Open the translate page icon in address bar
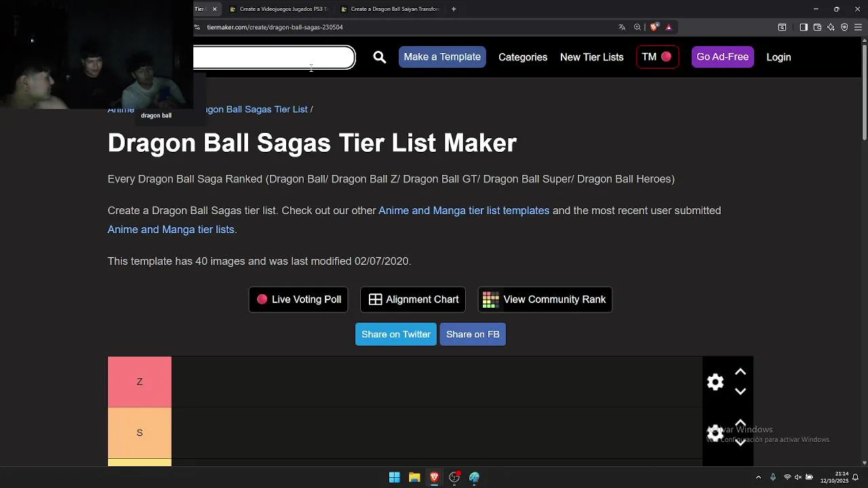This screenshot has width=868, height=488. (x=622, y=27)
